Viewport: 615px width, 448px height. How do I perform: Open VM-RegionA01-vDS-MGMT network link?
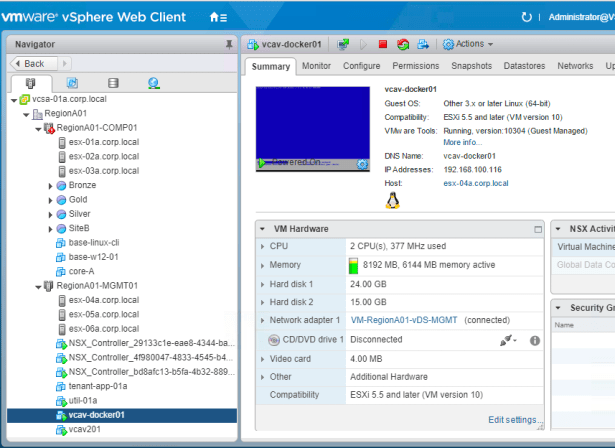pos(404,320)
